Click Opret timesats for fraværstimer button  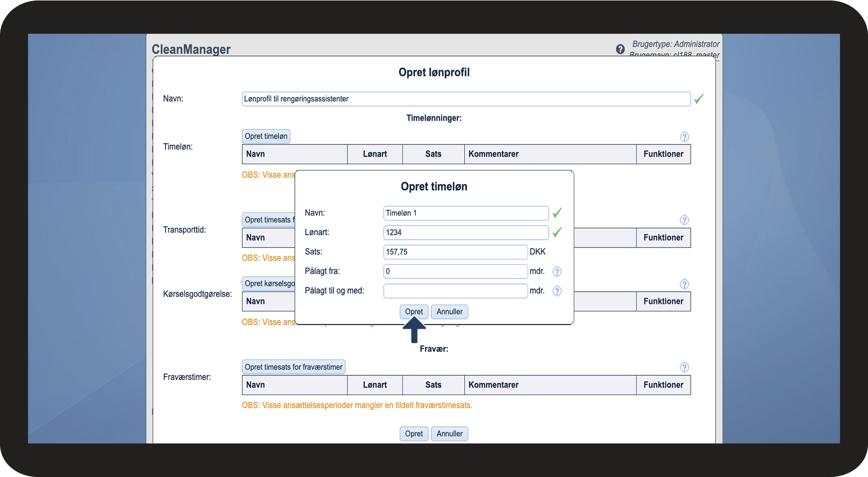pyautogui.click(x=293, y=367)
